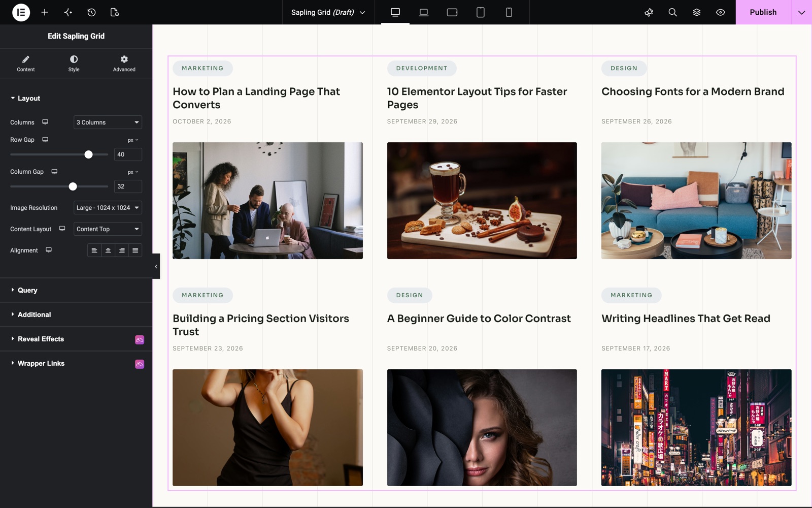Image resolution: width=812 pixels, height=508 pixels.
Task: Click the Row Gap slider handle
Action: pyautogui.click(x=88, y=154)
